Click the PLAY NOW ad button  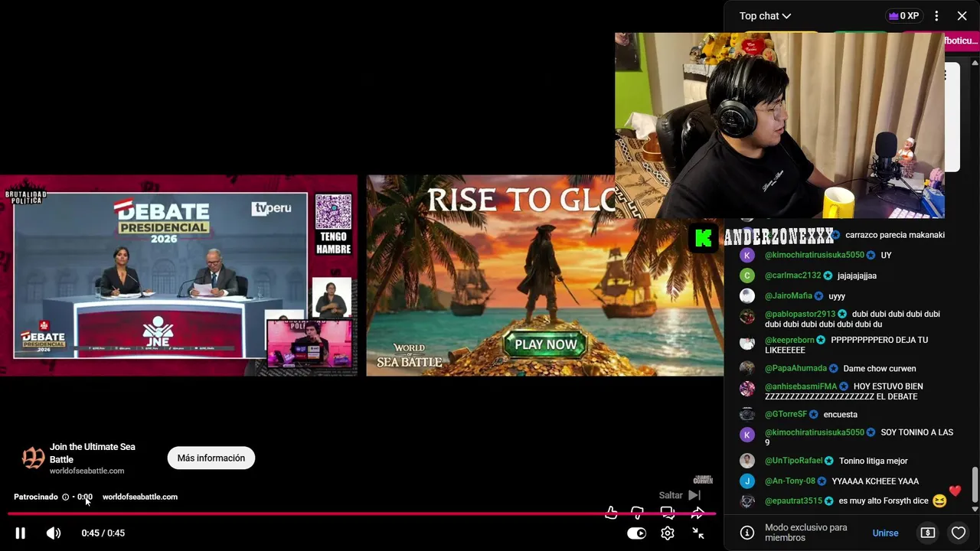click(x=545, y=344)
